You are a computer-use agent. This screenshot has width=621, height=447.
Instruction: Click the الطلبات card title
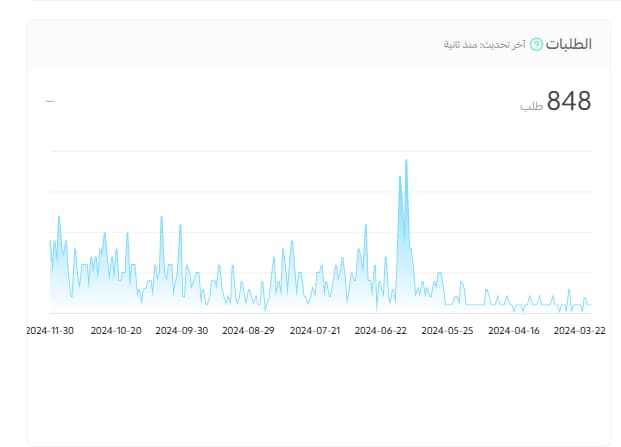[x=569, y=44]
